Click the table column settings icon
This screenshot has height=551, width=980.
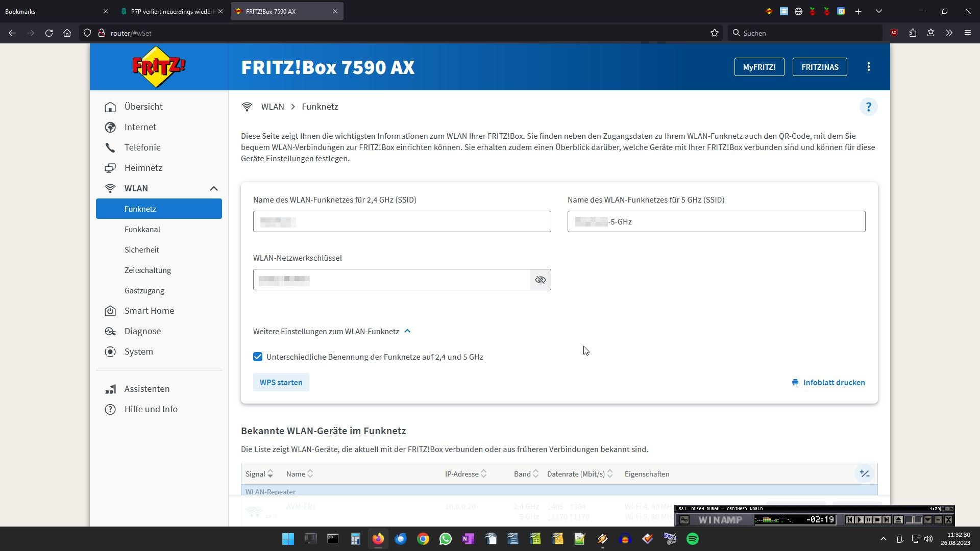(864, 474)
